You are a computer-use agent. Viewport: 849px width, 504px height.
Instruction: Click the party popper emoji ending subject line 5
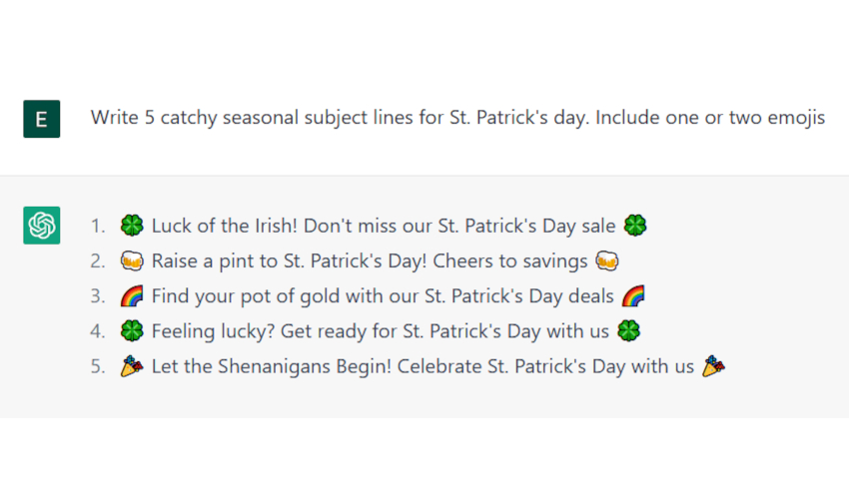713,366
